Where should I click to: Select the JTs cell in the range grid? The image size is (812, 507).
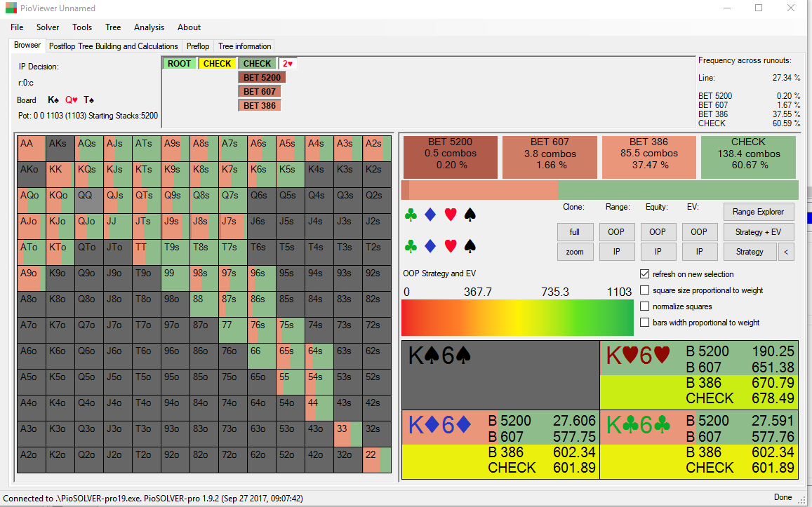pyautogui.click(x=147, y=226)
